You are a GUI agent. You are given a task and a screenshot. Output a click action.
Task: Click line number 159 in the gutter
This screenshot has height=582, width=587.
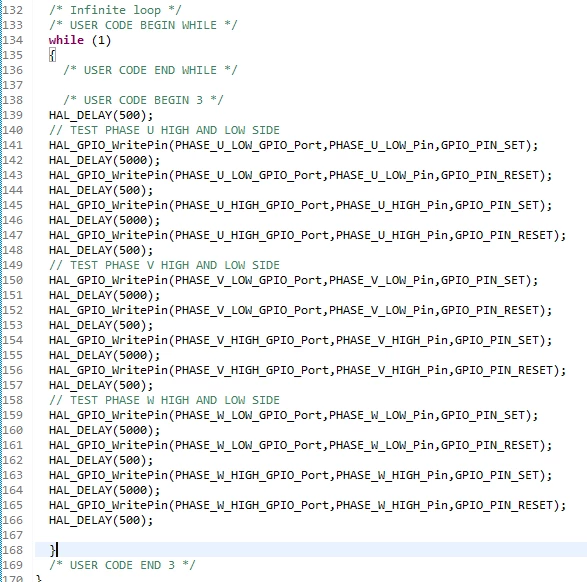tap(12, 415)
